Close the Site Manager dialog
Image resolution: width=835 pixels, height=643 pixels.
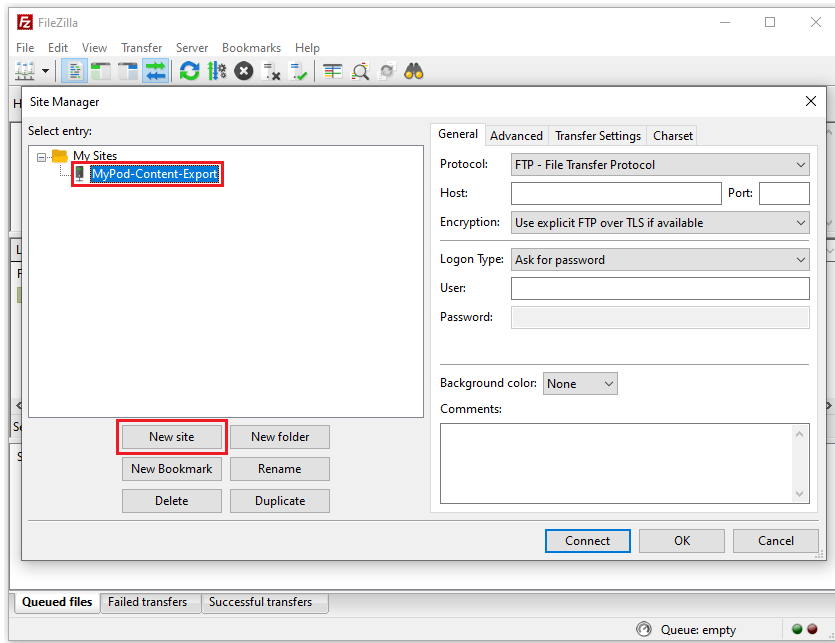[x=811, y=101]
